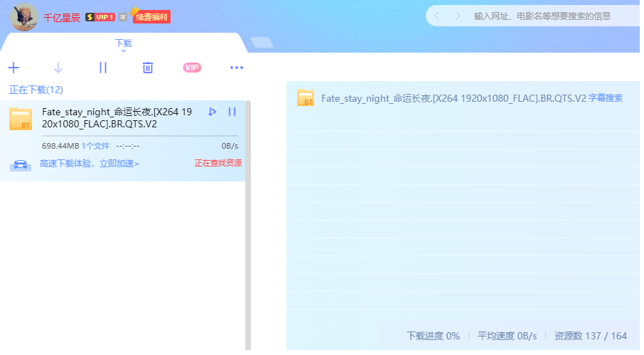Pause all downloads from the toolbar
644x355 pixels.
[x=103, y=68]
